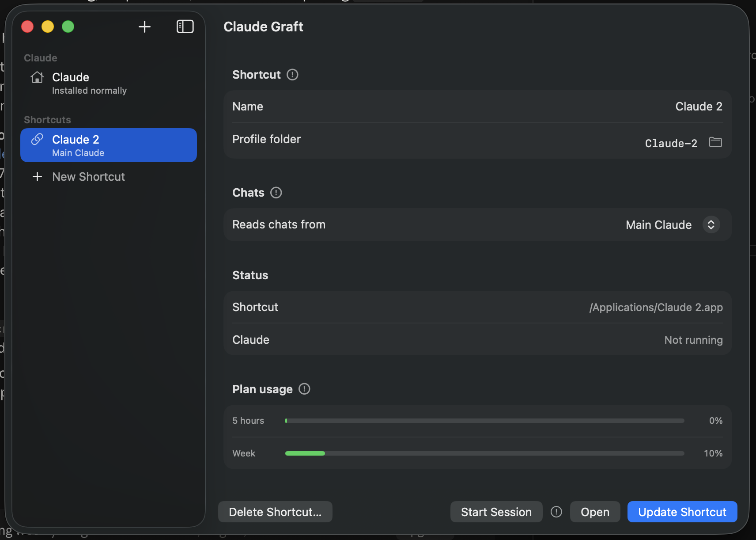The image size is (756, 540).
Task: Select Claude installed normally entry
Action: point(109,83)
